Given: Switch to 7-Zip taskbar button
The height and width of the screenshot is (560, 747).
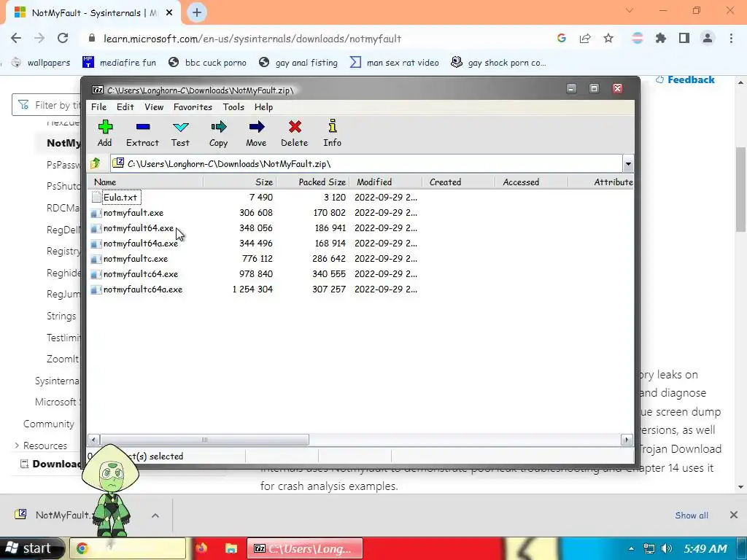Looking at the screenshot, I should click(x=305, y=548).
